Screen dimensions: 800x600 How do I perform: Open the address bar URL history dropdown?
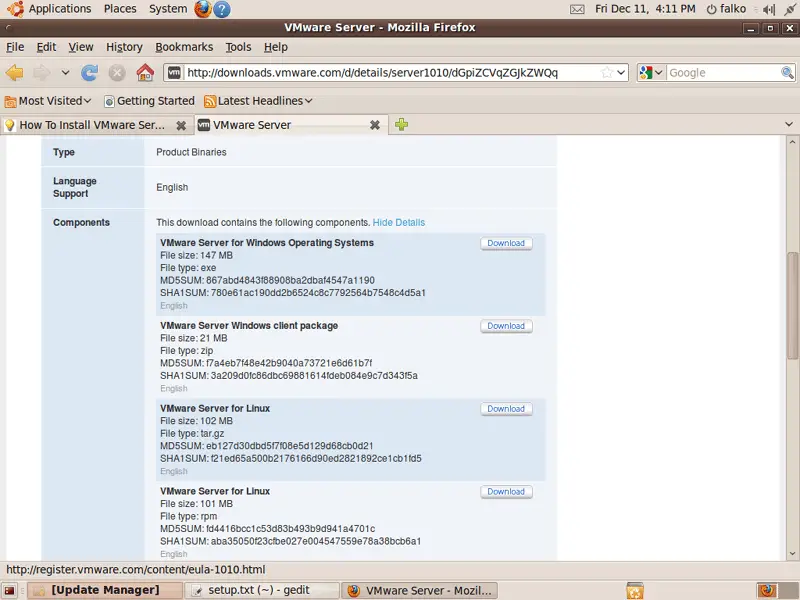pos(621,72)
